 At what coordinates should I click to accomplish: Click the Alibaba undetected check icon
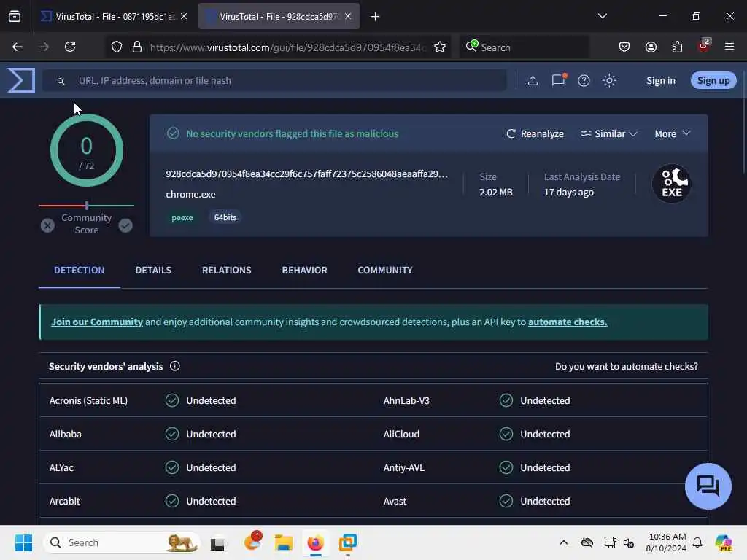click(172, 434)
